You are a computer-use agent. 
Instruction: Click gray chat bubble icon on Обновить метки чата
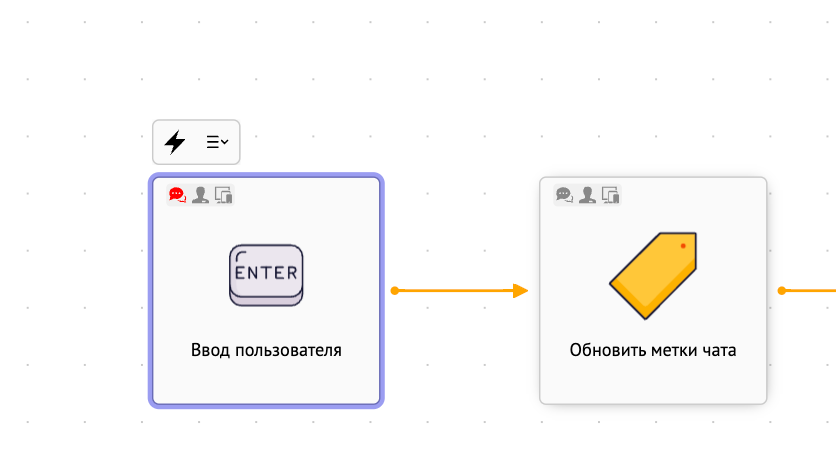564,195
